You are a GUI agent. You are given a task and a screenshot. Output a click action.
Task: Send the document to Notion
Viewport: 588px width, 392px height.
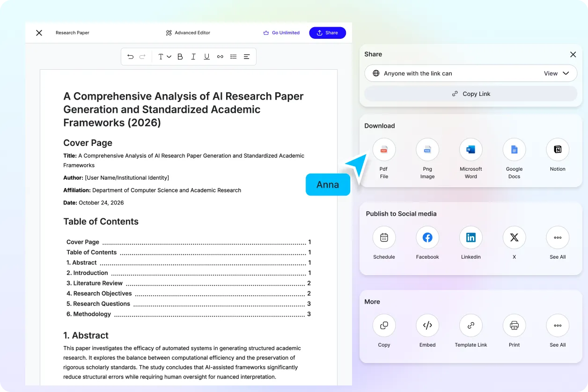[557, 149]
